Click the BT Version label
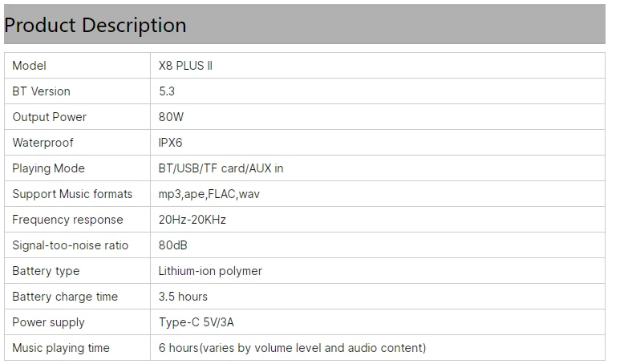 [x=42, y=91]
